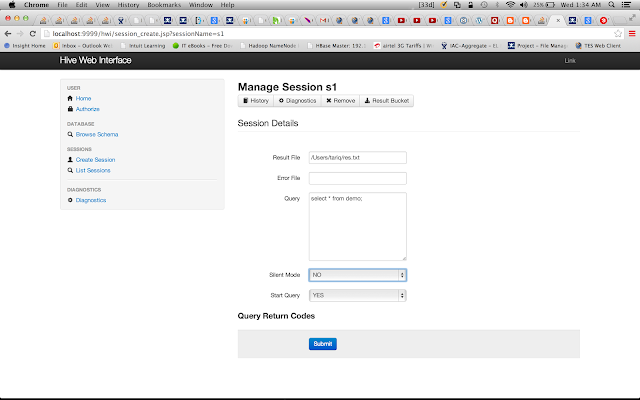Open Chrome History menu

128,5
